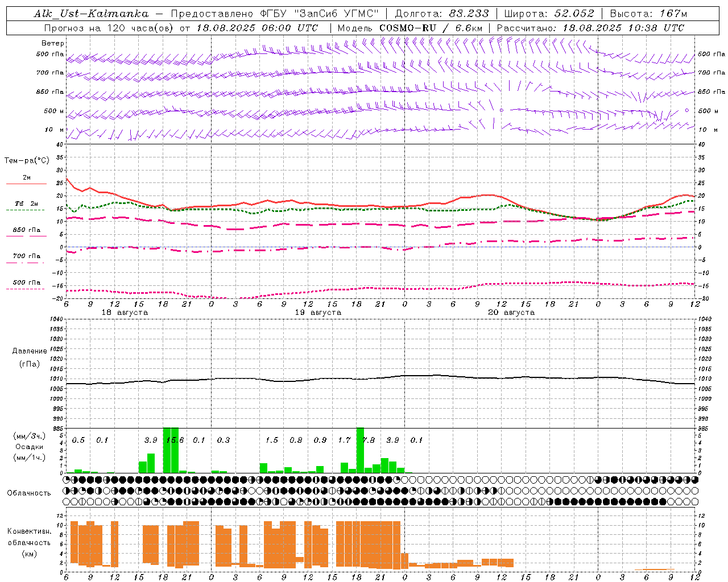
Task: Click the station title Alk_Ust-Kalmanka
Action: click(x=91, y=14)
